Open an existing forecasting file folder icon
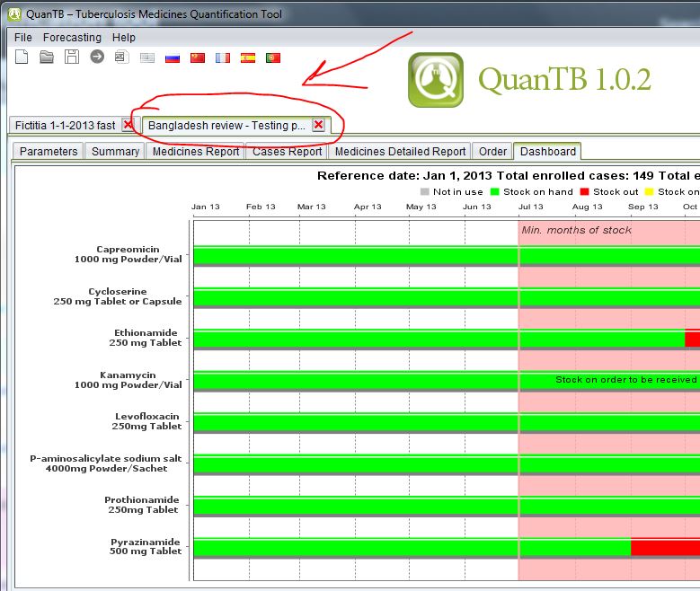This screenshot has height=591, width=700. 47,57
